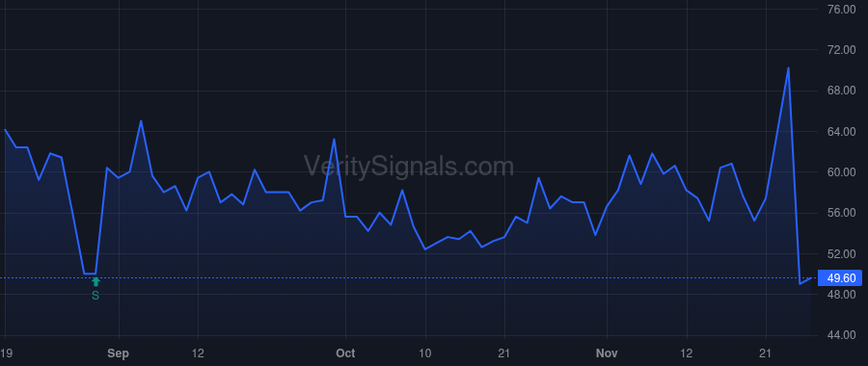868x366 pixels.
Task: Click the 52.00 price axis label
Action: [840, 253]
